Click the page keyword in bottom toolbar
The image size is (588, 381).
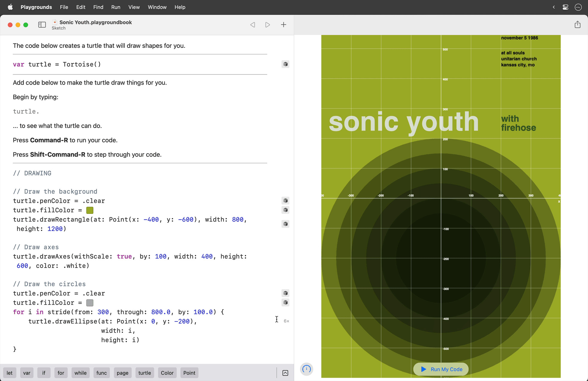pyautogui.click(x=122, y=372)
